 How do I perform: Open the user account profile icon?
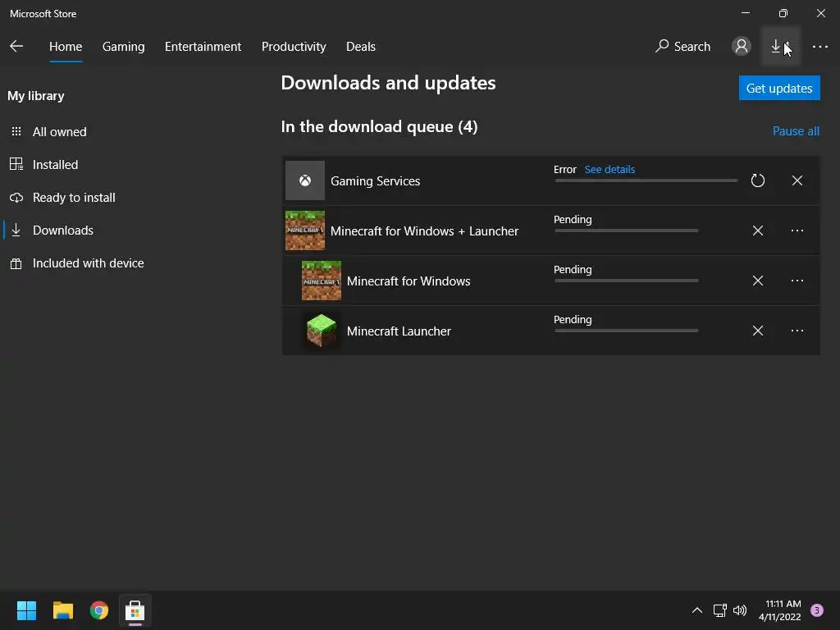pyautogui.click(x=742, y=47)
